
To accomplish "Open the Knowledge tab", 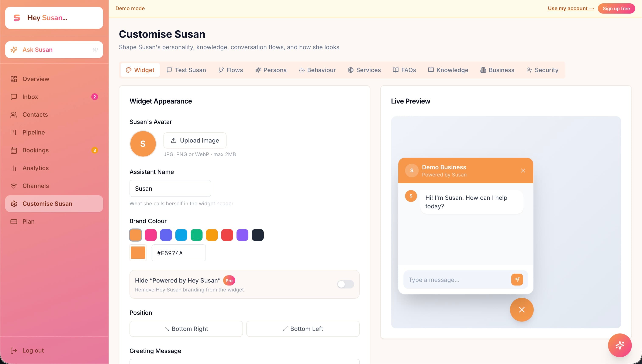I will coord(448,70).
